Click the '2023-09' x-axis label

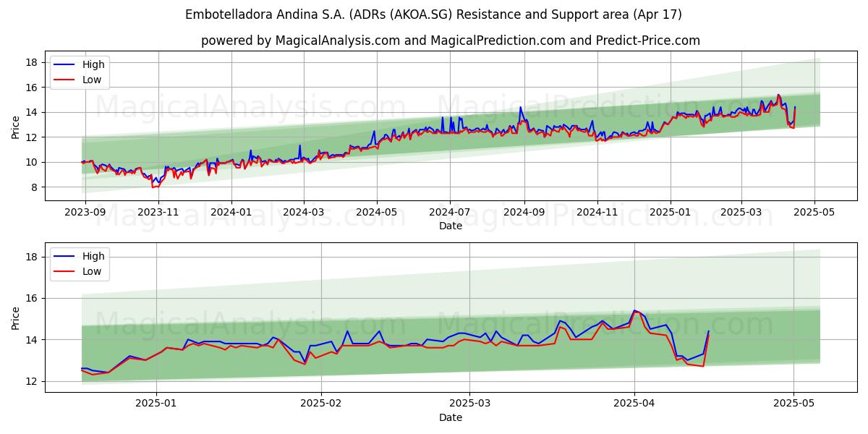pos(85,214)
